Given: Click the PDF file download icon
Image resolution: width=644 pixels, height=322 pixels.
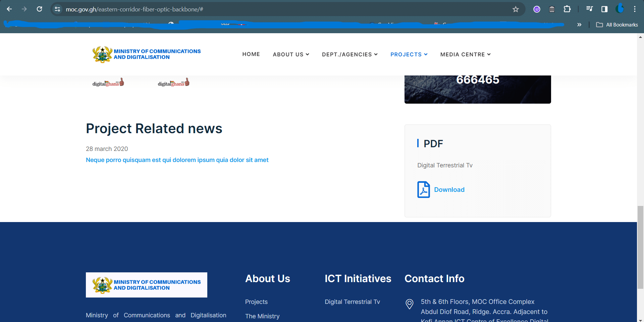Looking at the screenshot, I should 423,190.
